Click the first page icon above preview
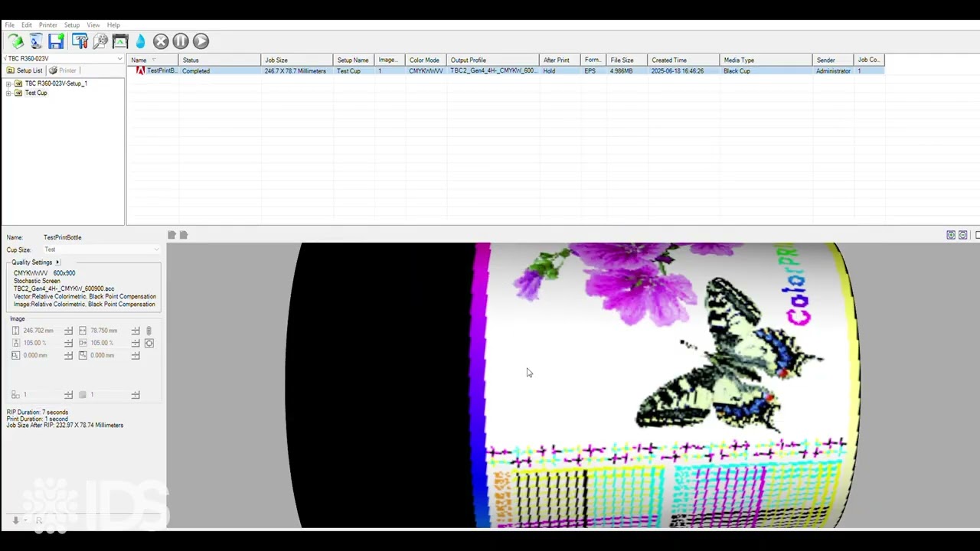 click(x=171, y=235)
